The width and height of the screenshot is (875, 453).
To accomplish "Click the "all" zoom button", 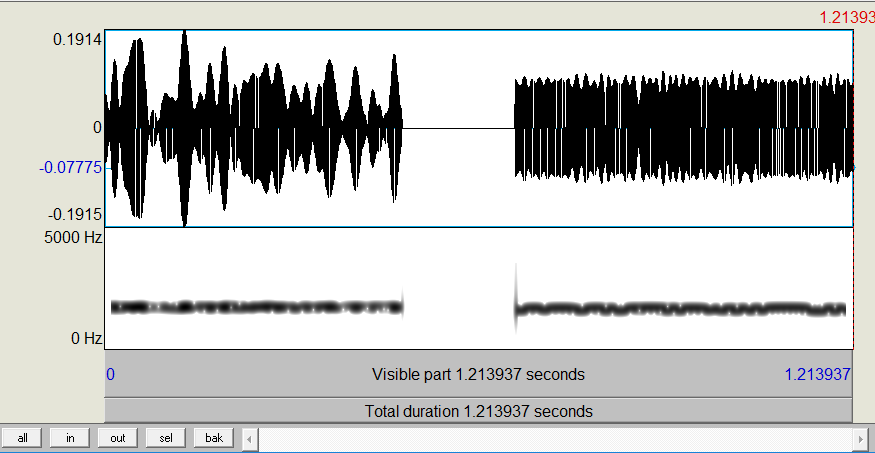I will click(x=22, y=438).
